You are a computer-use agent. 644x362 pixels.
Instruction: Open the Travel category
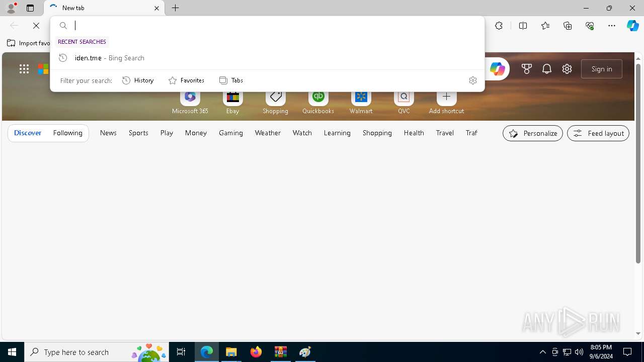(x=445, y=133)
